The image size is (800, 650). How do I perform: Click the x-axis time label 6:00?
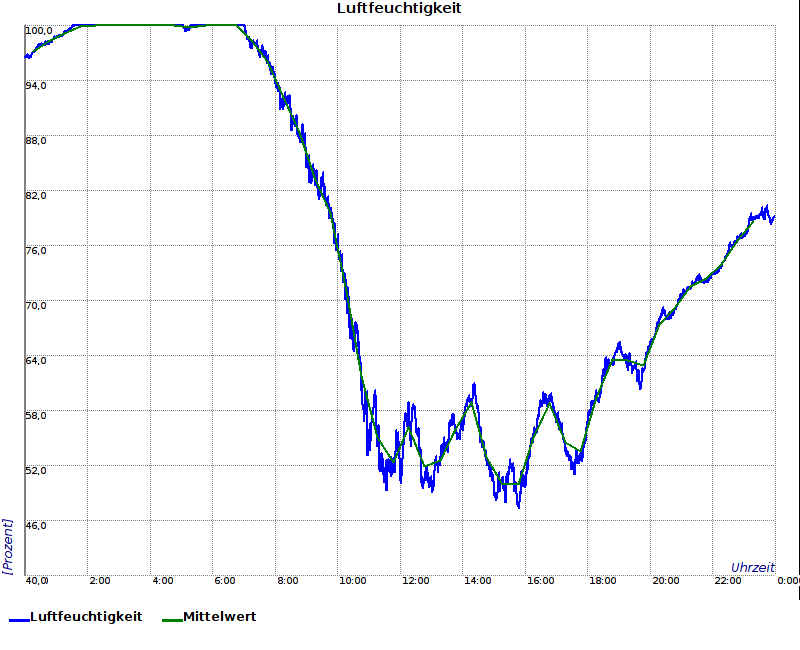225,581
